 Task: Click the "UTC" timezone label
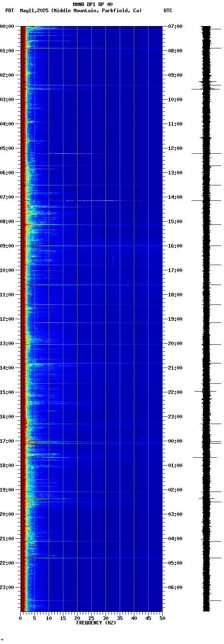pyautogui.click(x=168, y=11)
